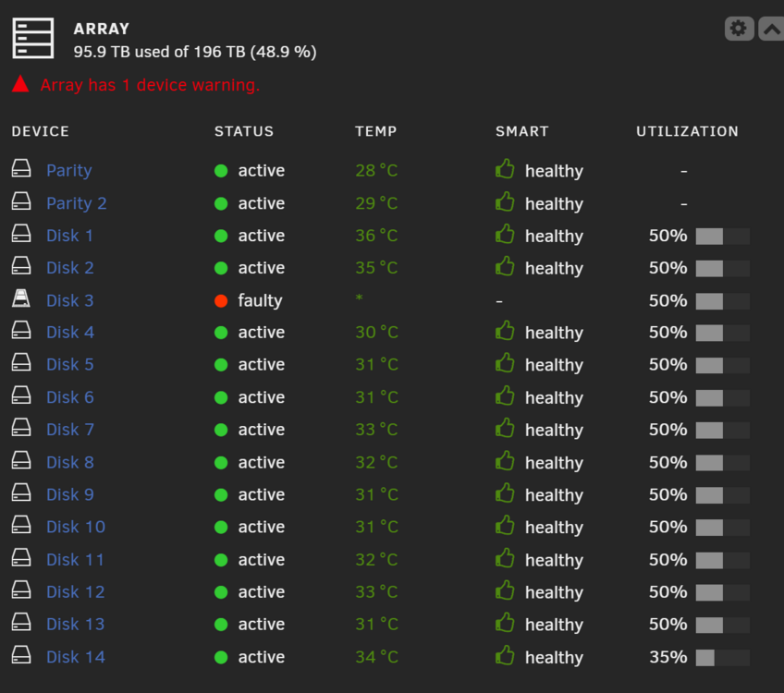
Task: Open the Disk 12 device link
Action: pyautogui.click(x=76, y=591)
